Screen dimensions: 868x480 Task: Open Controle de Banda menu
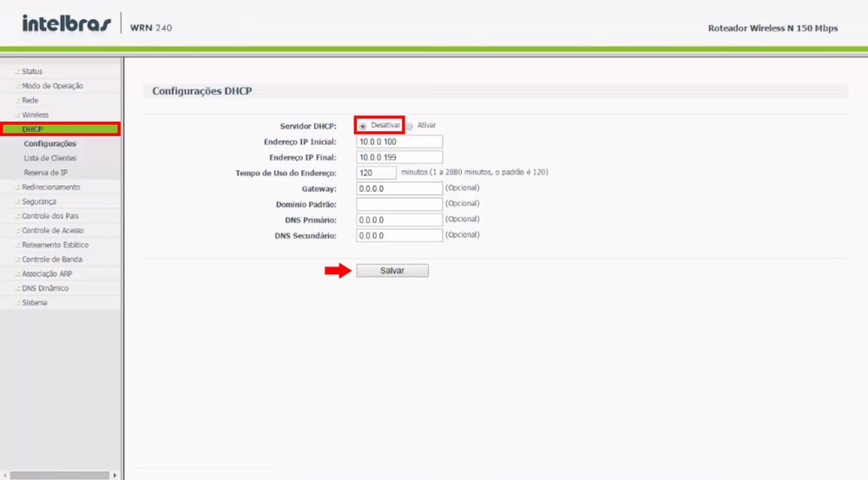(52, 260)
